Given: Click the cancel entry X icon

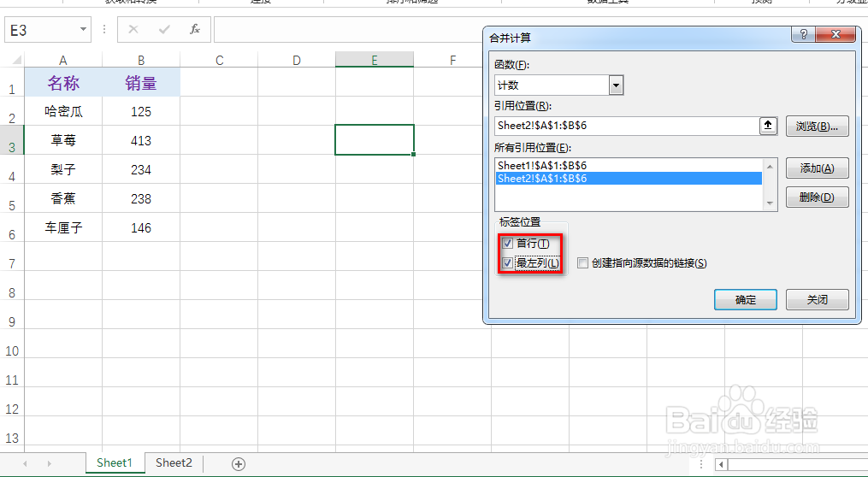Looking at the screenshot, I should click(x=133, y=29).
